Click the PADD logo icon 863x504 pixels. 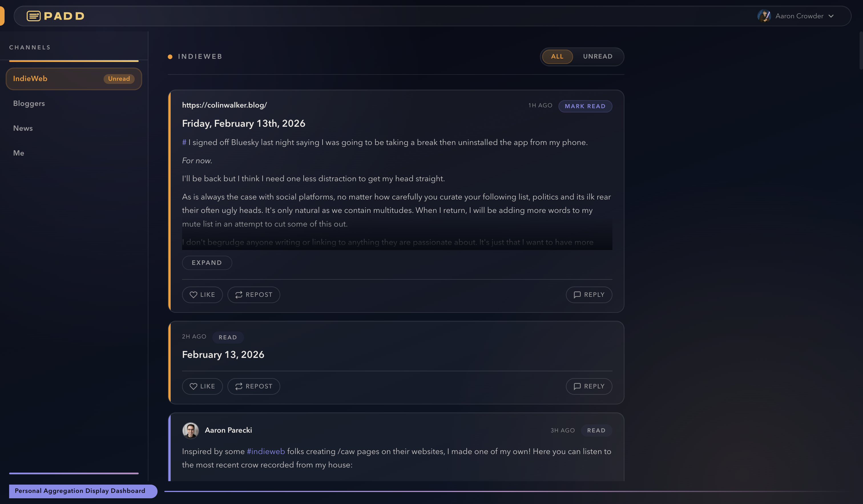tap(34, 16)
